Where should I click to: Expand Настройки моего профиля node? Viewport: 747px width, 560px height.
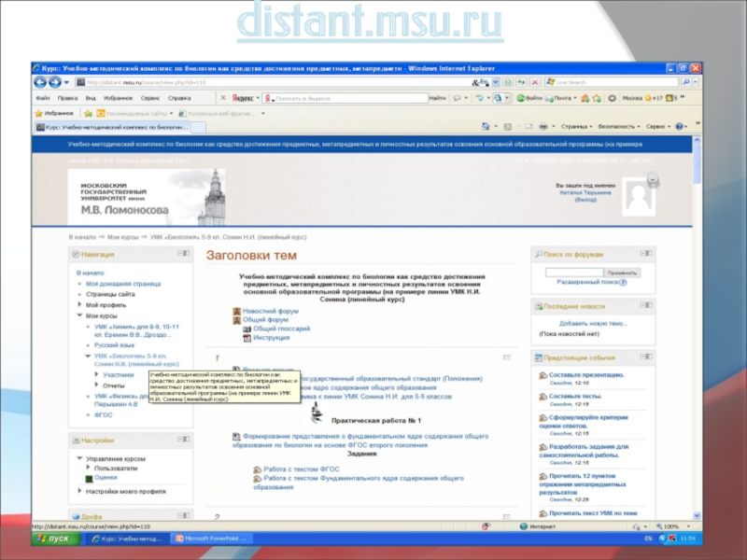(79, 491)
